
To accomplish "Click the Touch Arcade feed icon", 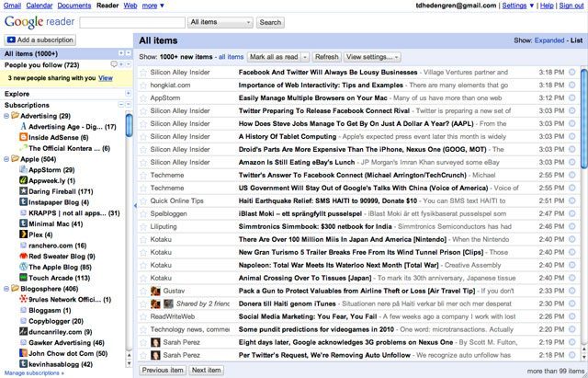I will 23,278.
